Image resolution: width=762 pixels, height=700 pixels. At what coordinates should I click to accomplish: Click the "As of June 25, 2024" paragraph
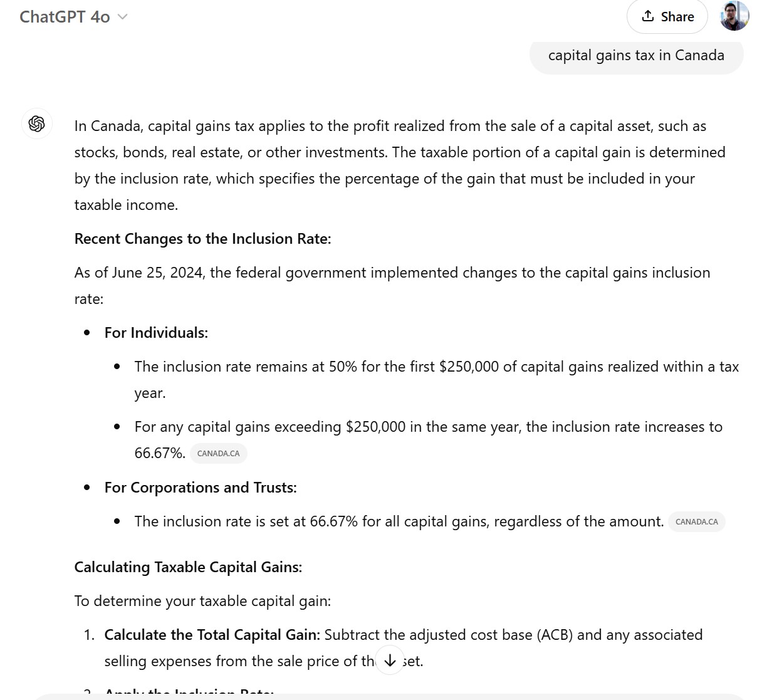(392, 273)
